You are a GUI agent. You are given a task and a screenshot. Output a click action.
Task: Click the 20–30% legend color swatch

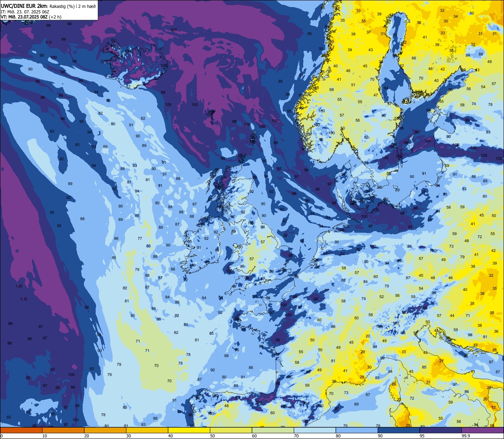click(x=105, y=430)
